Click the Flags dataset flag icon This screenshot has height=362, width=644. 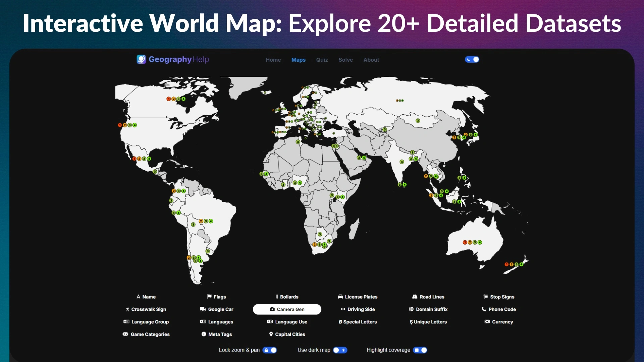[x=209, y=297]
